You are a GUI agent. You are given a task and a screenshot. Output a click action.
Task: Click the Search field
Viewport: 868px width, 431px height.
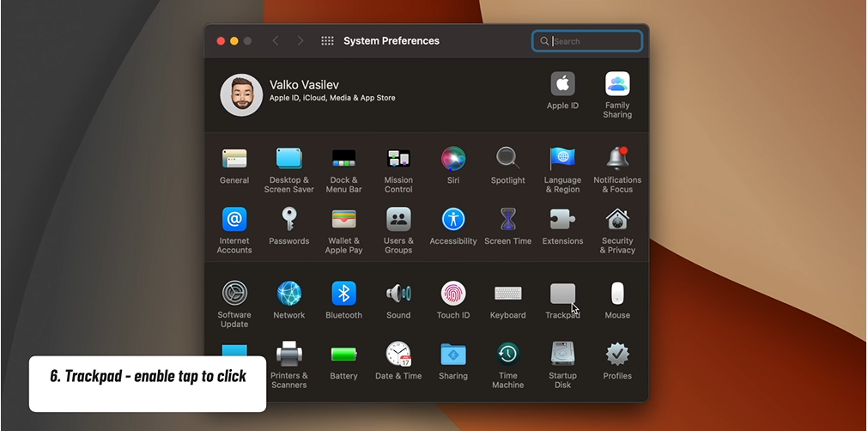tap(587, 41)
